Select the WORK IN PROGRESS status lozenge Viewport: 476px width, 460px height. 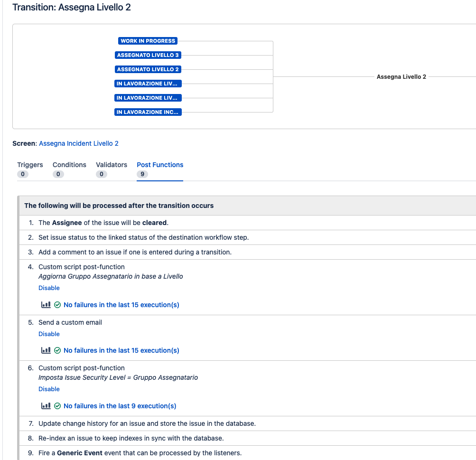[147, 41]
